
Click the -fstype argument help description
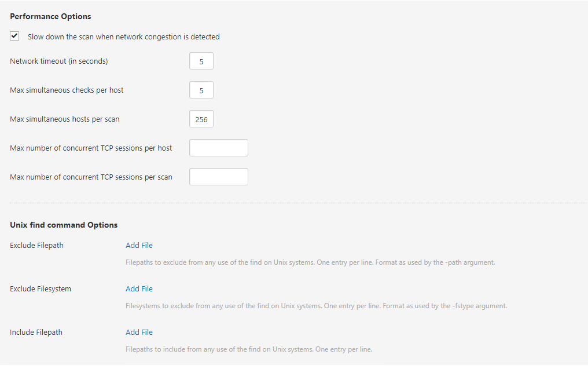tap(316, 306)
